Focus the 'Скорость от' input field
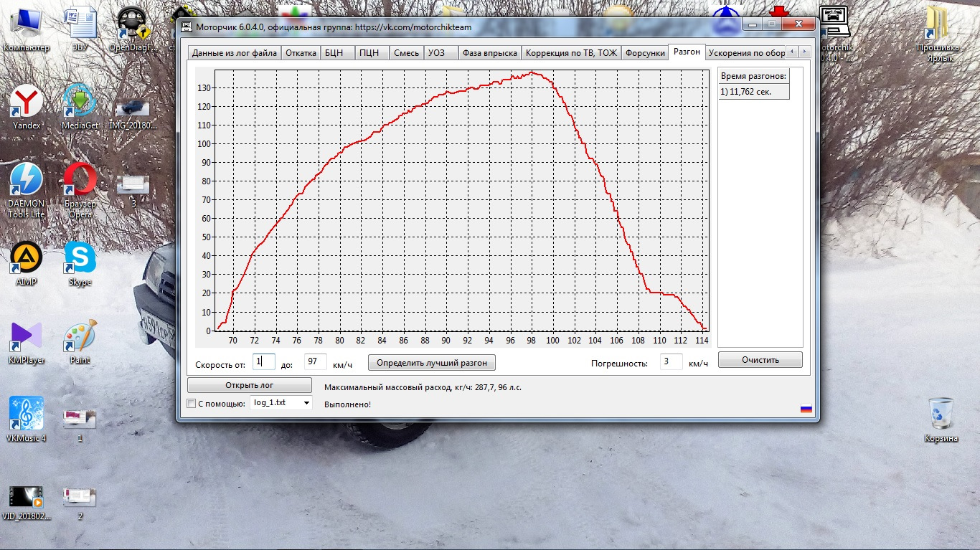 coord(264,362)
